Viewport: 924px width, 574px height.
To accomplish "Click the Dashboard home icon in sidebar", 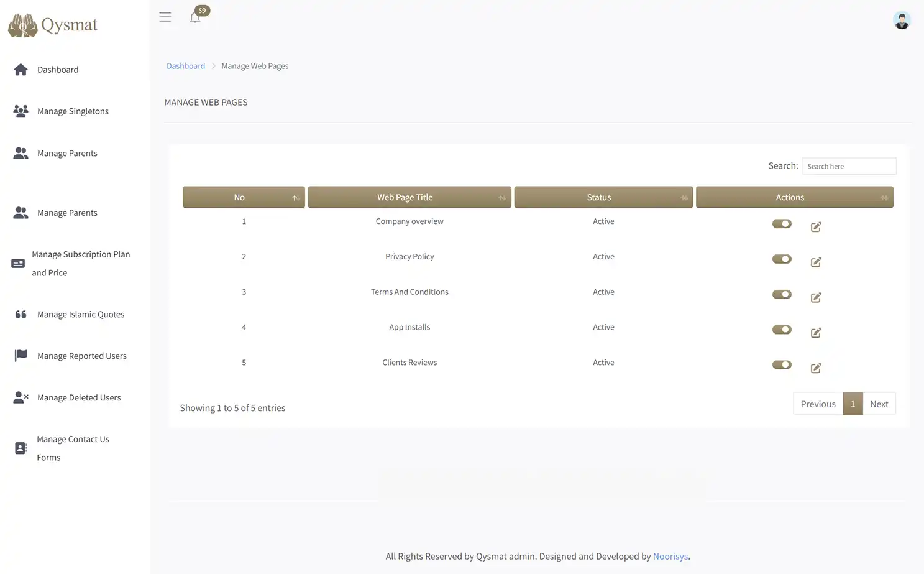I will point(21,69).
